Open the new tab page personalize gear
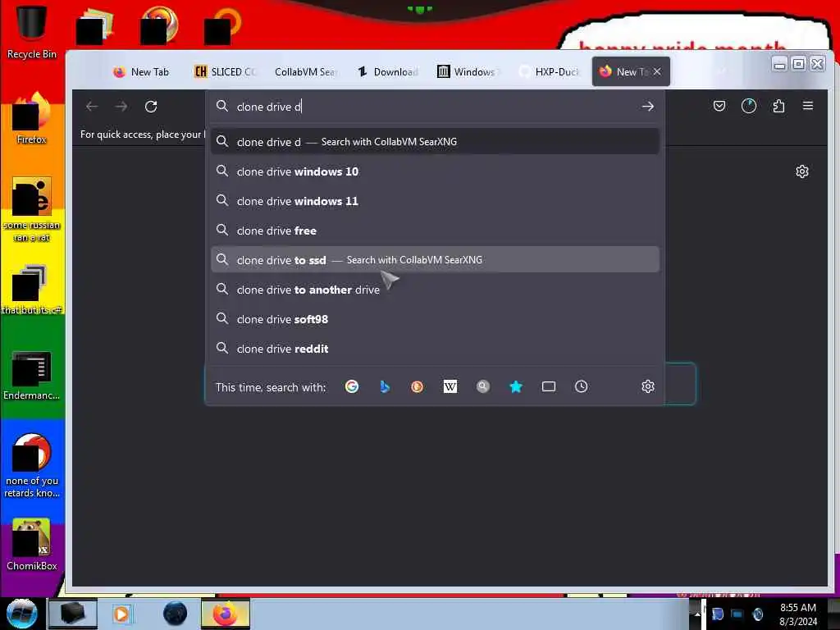840x630 pixels. coord(802,171)
